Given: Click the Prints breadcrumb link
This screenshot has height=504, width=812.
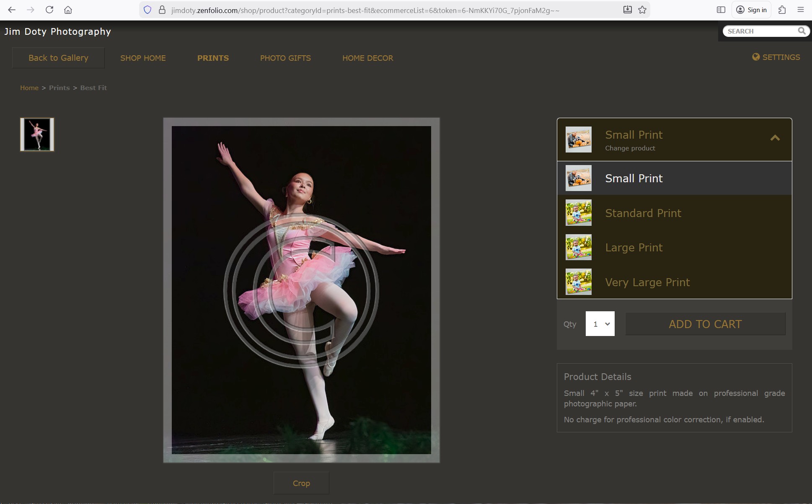Looking at the screenshot, I should 59,88.
